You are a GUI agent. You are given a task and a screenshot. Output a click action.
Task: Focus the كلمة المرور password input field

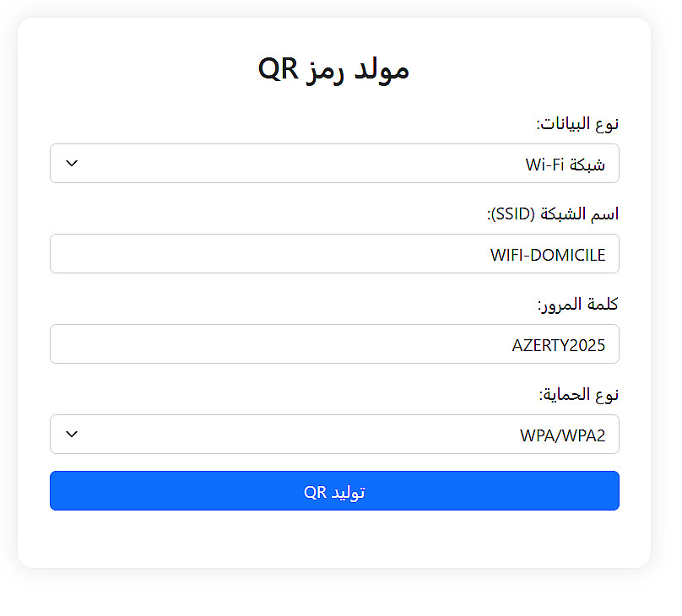tap(334, 344)
